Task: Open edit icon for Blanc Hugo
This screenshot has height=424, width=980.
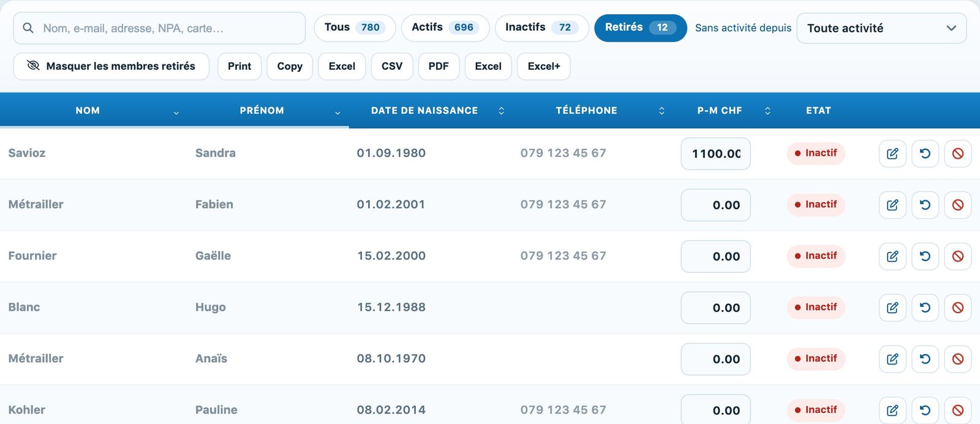Action: click(892, 308)
